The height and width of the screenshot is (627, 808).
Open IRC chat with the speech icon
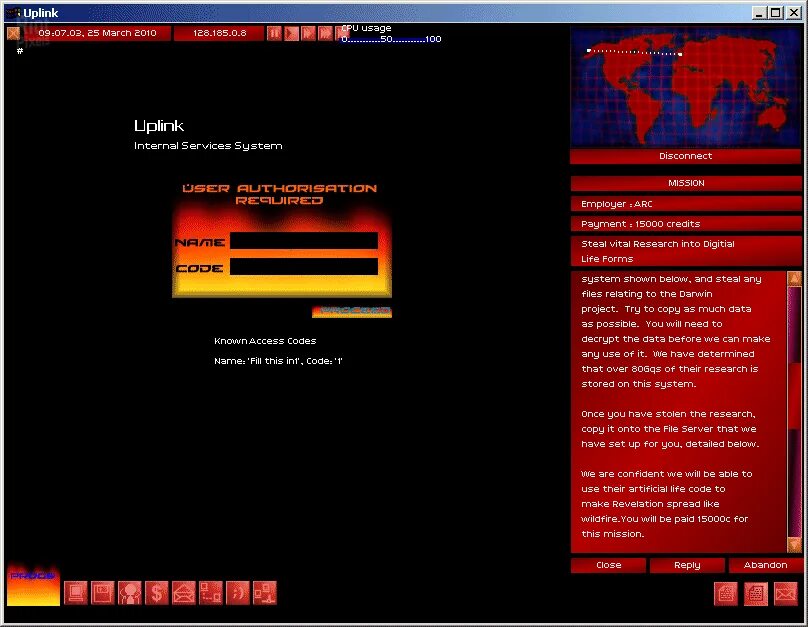[237, 592]
